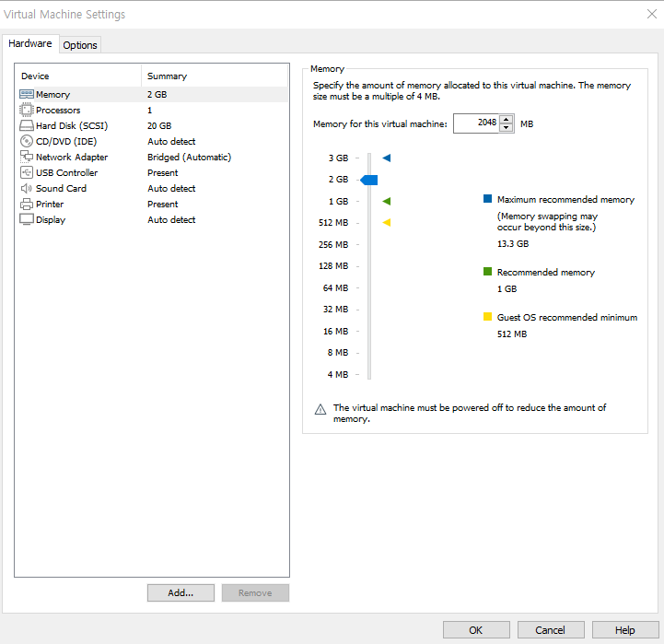Click the blue maximum memory marker arrow

(386, 158)
